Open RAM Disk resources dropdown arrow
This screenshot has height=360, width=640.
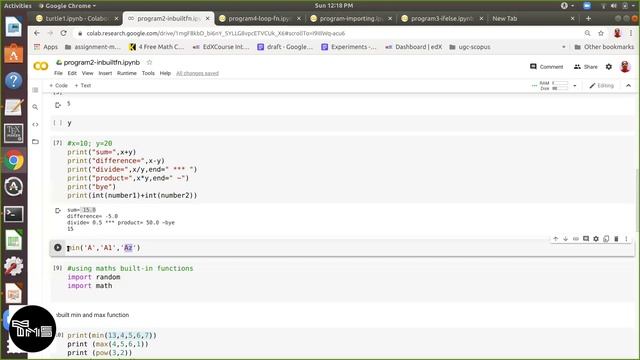[575, 86]
